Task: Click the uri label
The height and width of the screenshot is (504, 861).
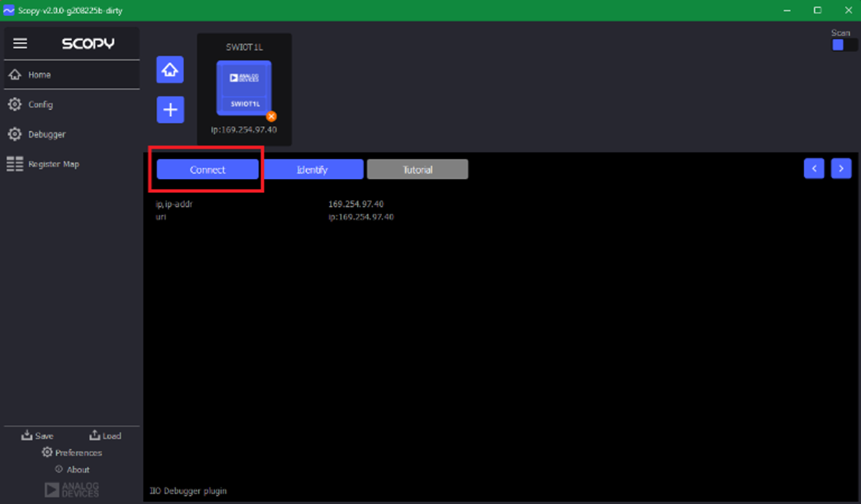Action: [161, 217]
